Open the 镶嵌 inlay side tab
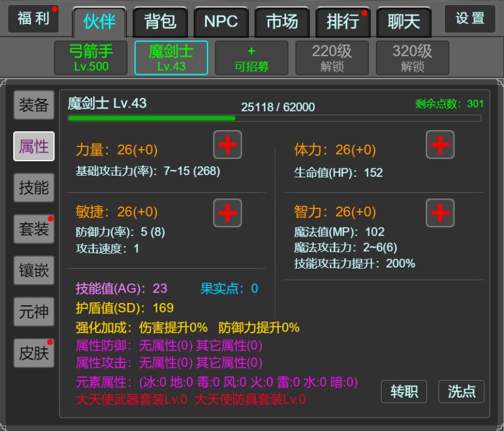This screenshot has width=504, height=431. (x=34, y=270)
